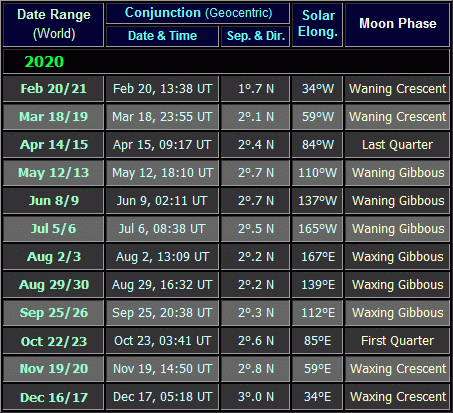Click the Jul 6, 08:38 UT cell
The width and height of the screenshot is (453, 413).
point(162,229)
